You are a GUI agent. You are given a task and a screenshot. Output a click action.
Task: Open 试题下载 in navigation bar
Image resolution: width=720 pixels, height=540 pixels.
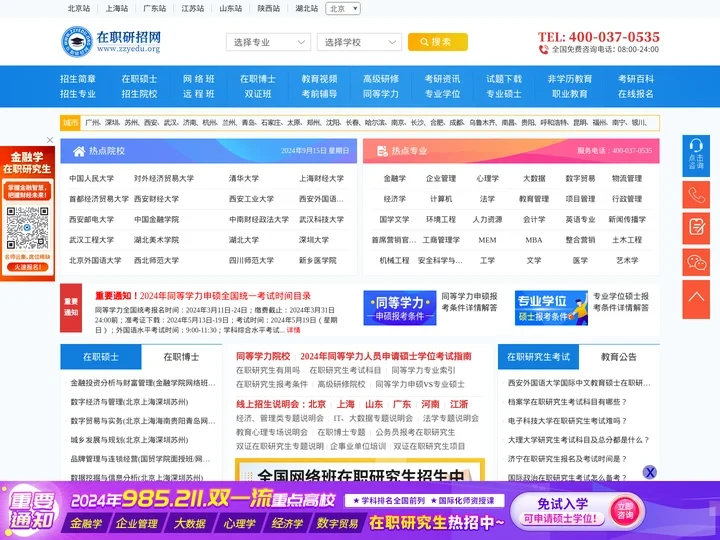tap(504, 79)
